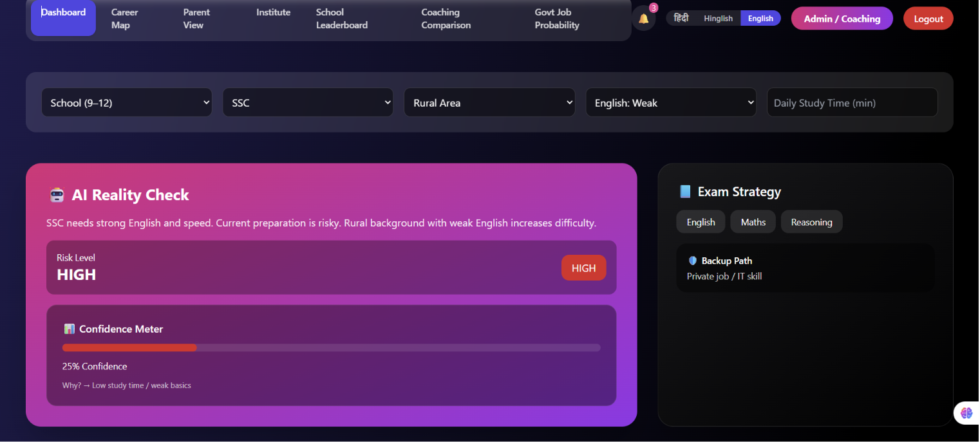980x442 pixels.
Task: Expand the SSC exam dropdown
Action: tap(308, 102)
